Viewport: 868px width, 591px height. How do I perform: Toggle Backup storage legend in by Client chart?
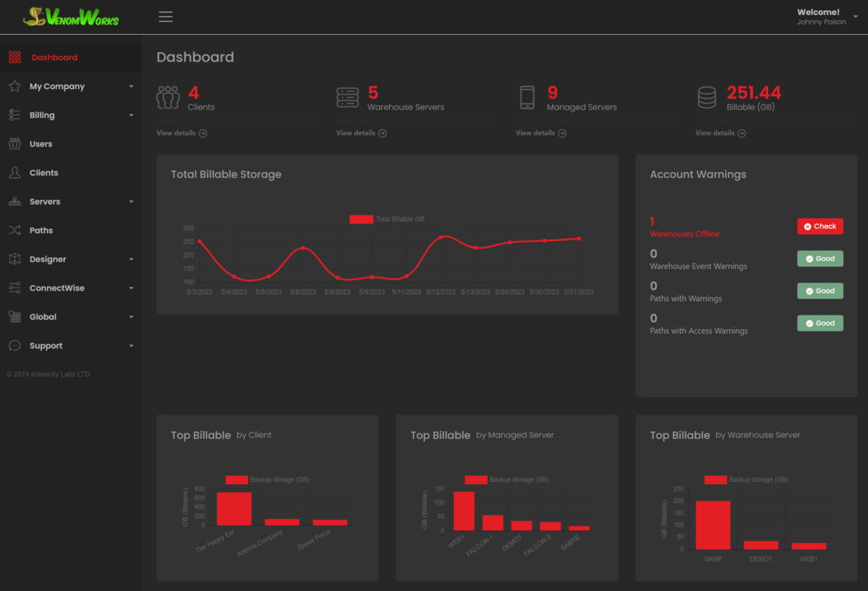click(237, 480)
